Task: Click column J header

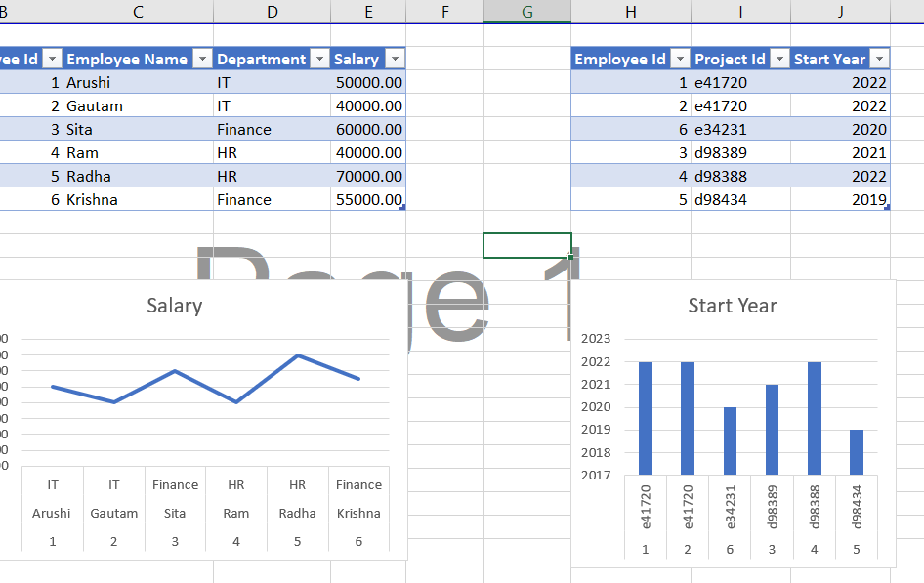Action: (840, 12)
